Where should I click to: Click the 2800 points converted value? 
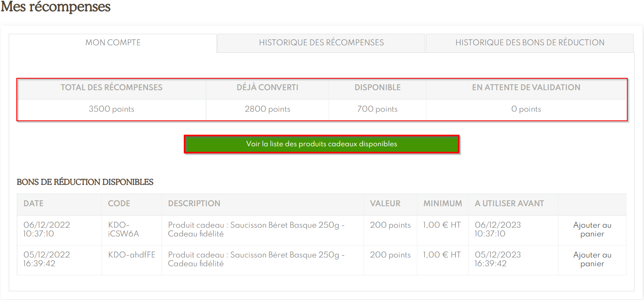pos(267,109)
